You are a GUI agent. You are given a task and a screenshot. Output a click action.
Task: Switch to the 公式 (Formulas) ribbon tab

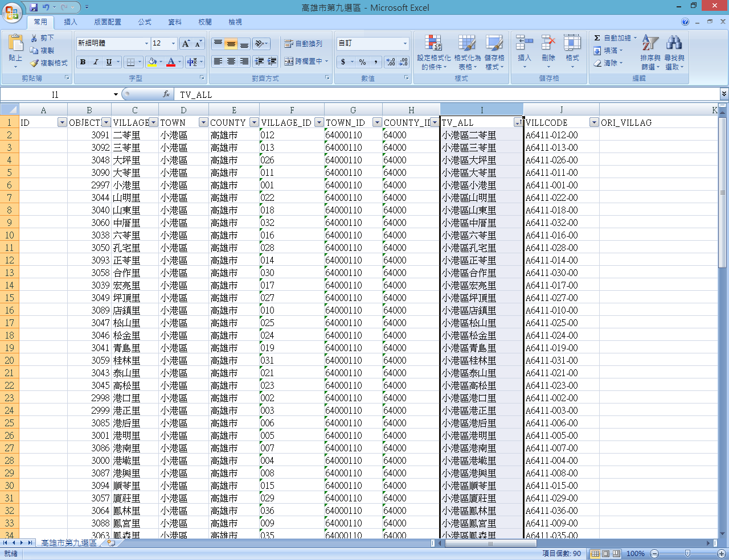[145, 22]
